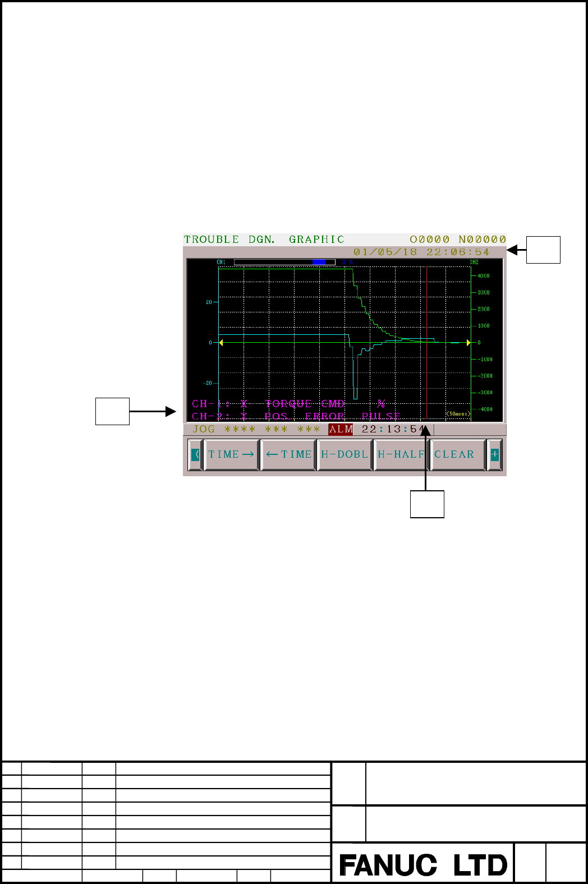Click the JOG mode status text

[x=204, y=429]
